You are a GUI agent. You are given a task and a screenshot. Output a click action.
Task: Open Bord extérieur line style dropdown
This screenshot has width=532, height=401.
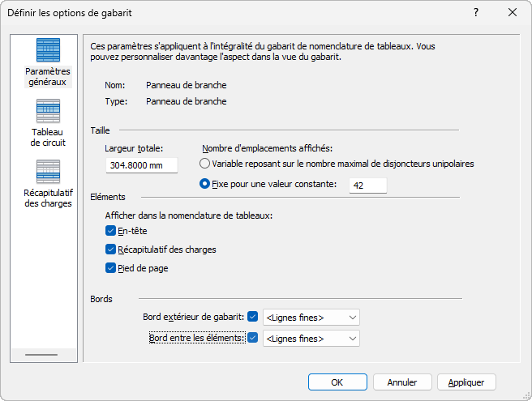311,318
